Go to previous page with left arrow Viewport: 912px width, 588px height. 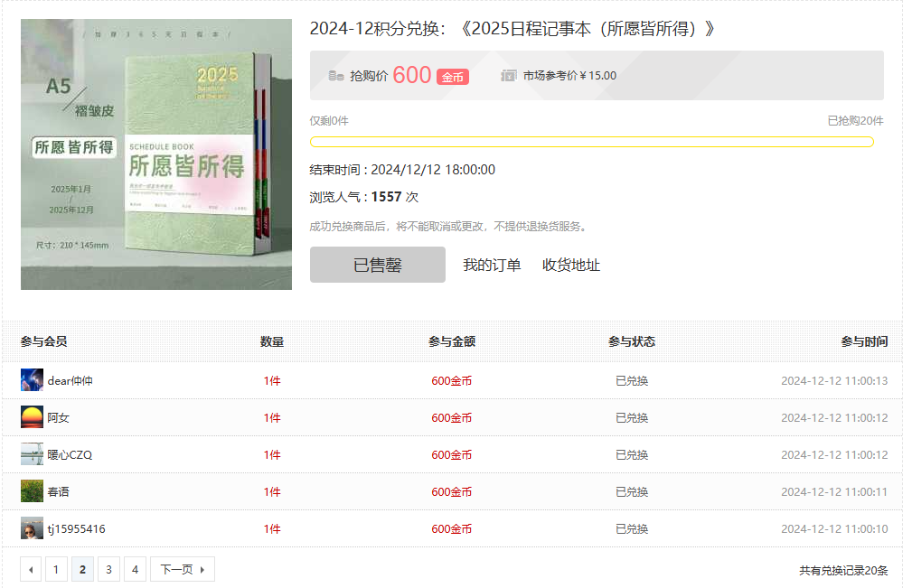[x=32, y=569]
